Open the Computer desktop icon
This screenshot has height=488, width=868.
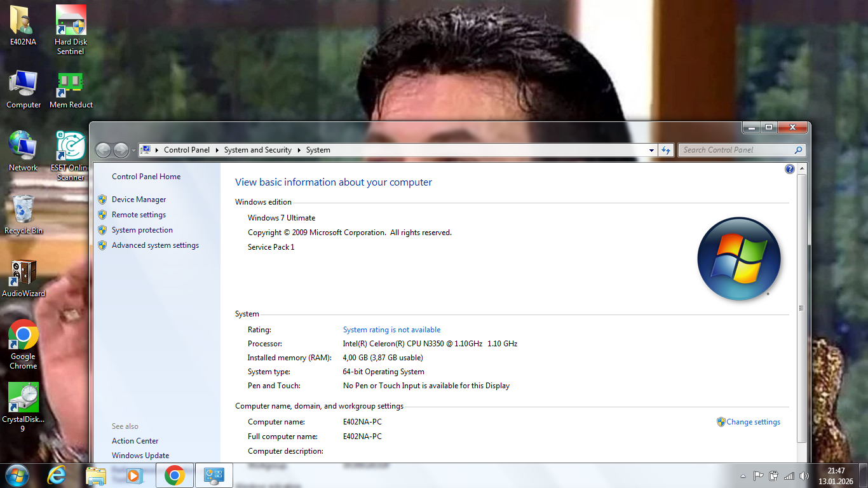tap(24, 89)
